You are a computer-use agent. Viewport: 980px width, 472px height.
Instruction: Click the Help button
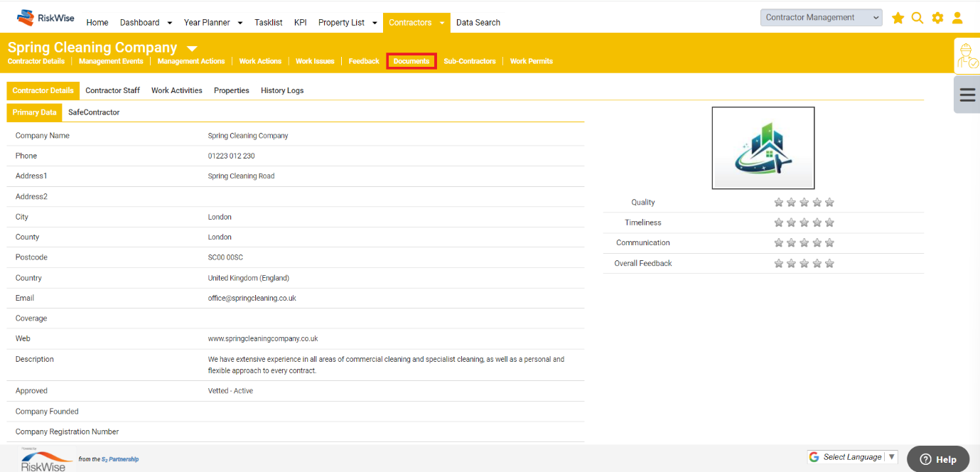pyautogui.click(x=938, y=459)
